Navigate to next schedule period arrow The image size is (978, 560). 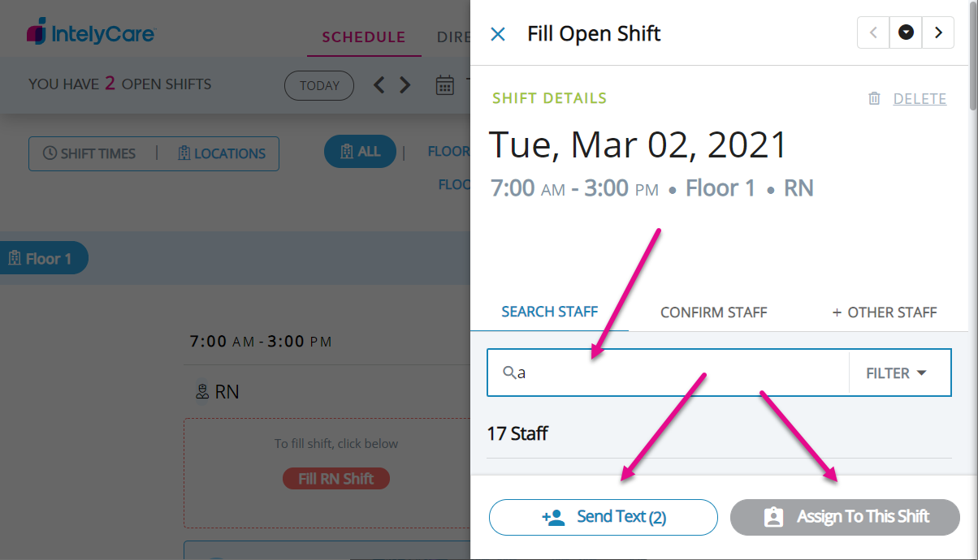pyautogui.click(x=405, y=85)
